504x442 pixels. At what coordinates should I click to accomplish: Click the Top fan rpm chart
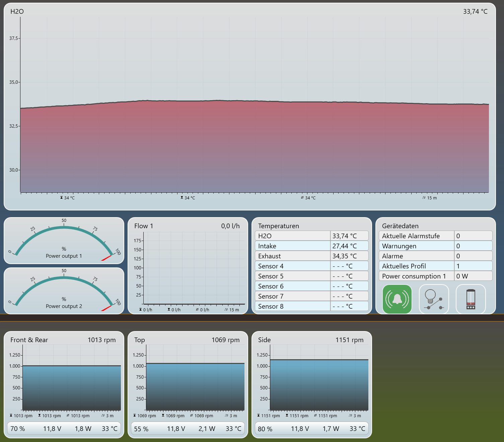(195, 378)
